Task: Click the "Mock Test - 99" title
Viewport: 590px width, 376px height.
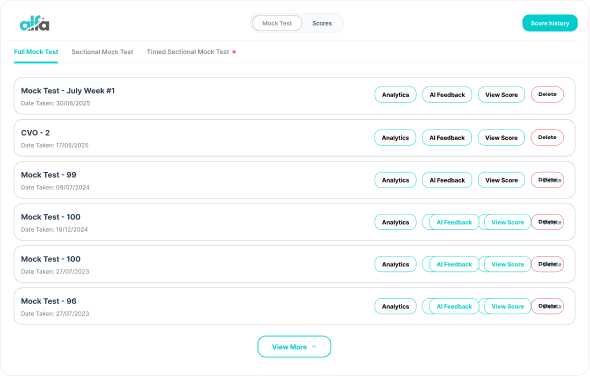Action: point(49,175)
